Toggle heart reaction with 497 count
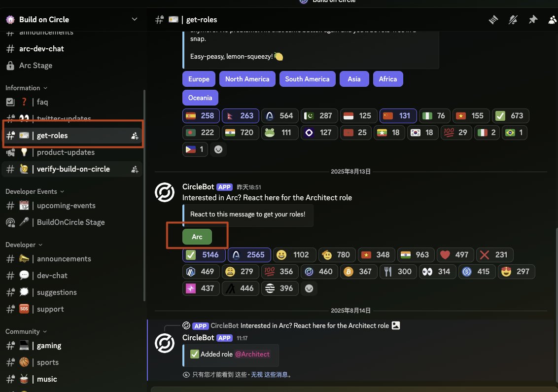This screenshot has width=558, height=392. (x=454, y=255)
